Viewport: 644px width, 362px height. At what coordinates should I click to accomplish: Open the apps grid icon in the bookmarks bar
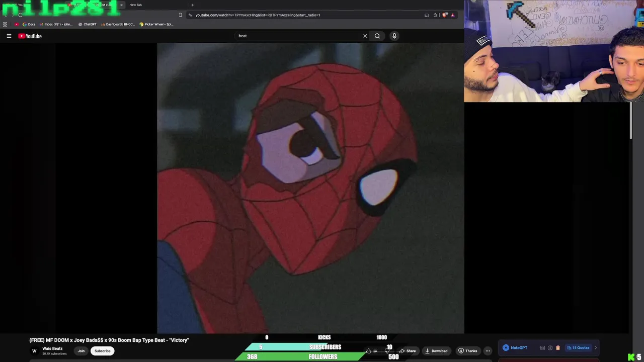pyautogui.click(x=5, y=24)
